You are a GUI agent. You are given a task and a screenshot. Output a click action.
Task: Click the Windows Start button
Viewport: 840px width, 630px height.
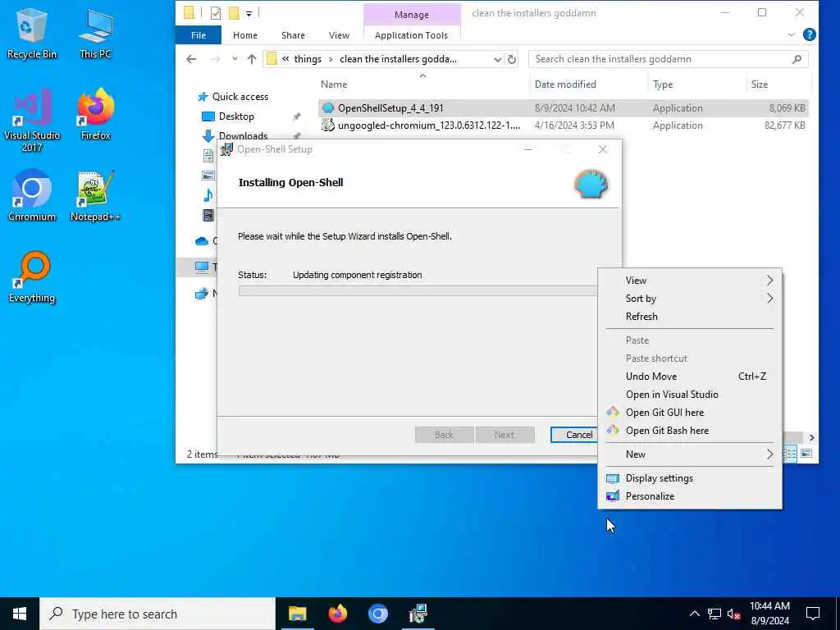(20, 614)
